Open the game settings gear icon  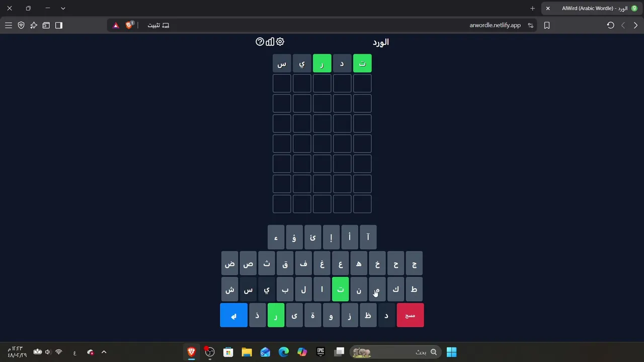coord(280,42)
